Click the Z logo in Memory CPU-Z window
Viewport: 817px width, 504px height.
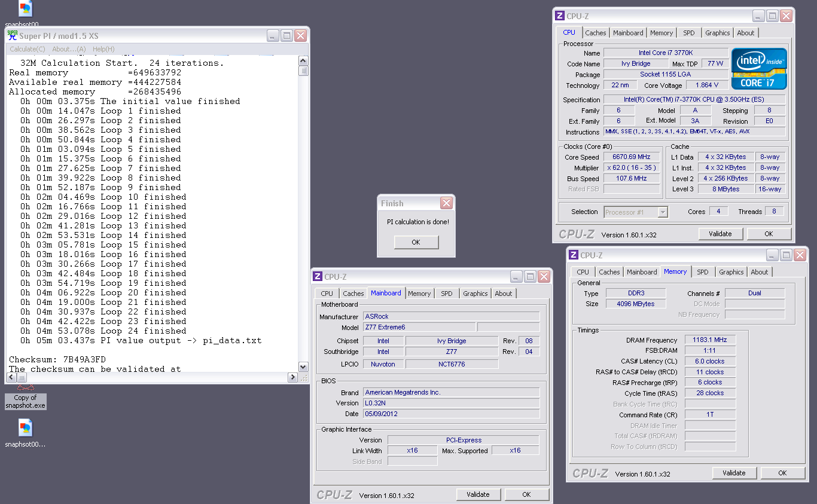(x=574, y=255)
